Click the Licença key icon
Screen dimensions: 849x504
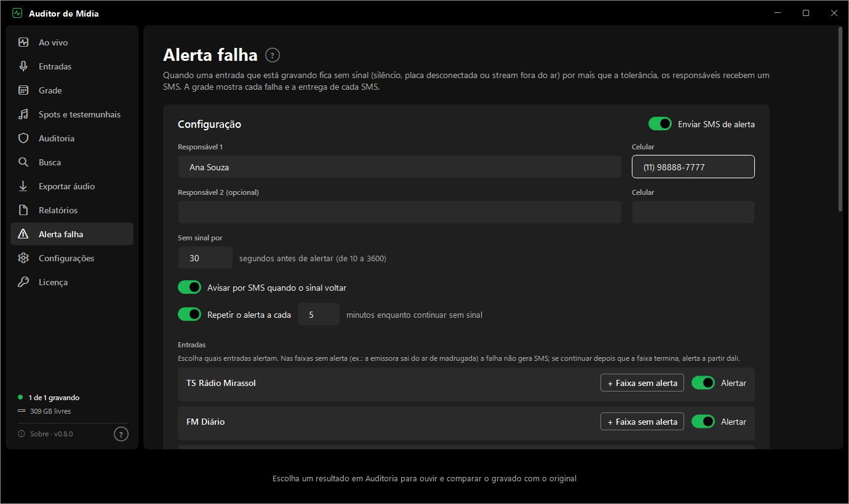click(x=23, y=282)
